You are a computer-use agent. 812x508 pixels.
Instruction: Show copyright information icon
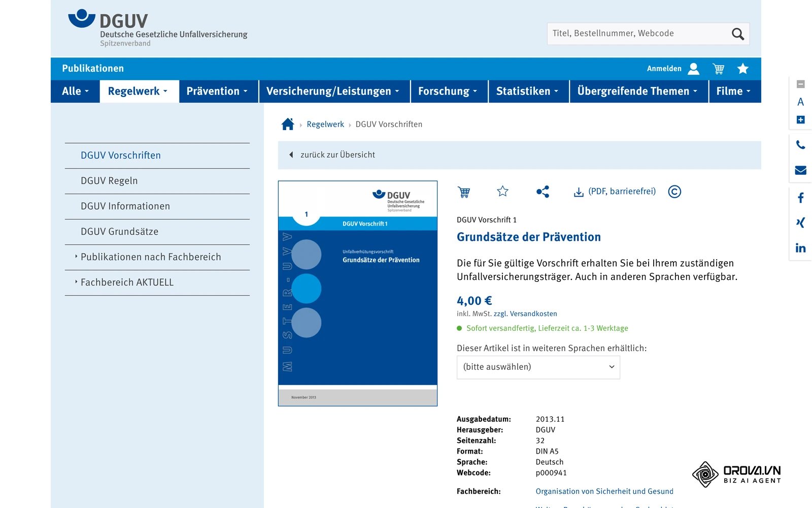tap(674, 192)
